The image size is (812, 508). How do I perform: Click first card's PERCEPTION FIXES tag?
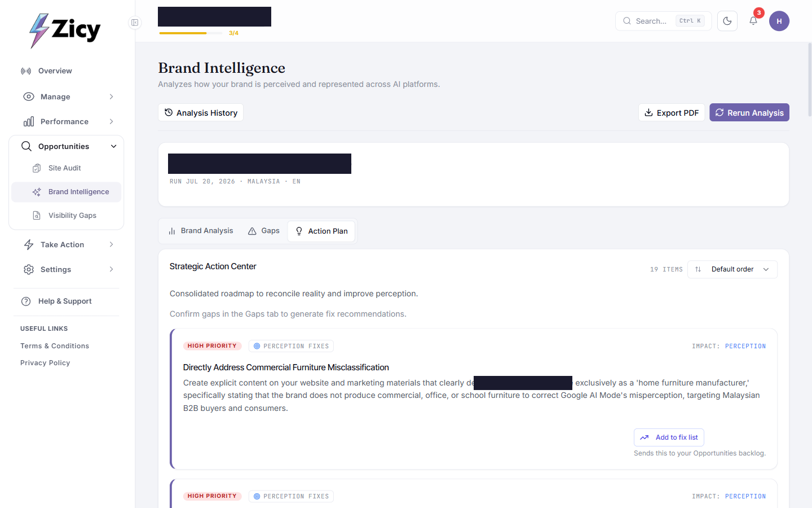[291, 346]
